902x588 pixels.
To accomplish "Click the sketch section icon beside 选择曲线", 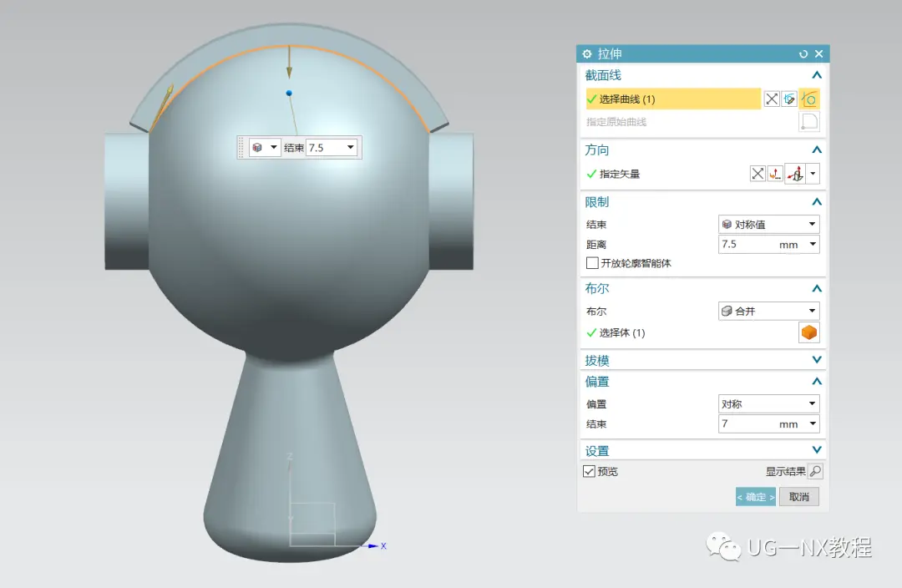I will [x=789, y=99].
